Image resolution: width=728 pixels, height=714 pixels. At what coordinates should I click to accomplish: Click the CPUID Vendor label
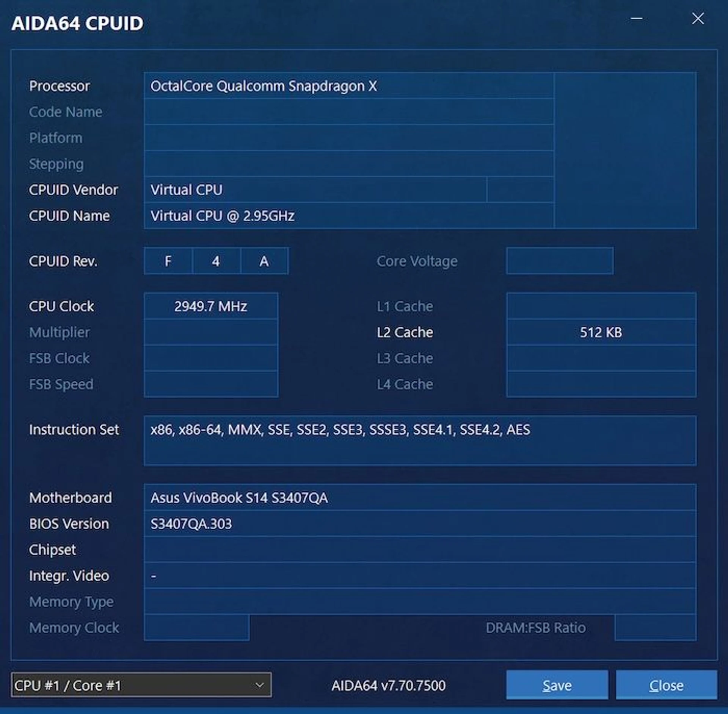point(74,190)
